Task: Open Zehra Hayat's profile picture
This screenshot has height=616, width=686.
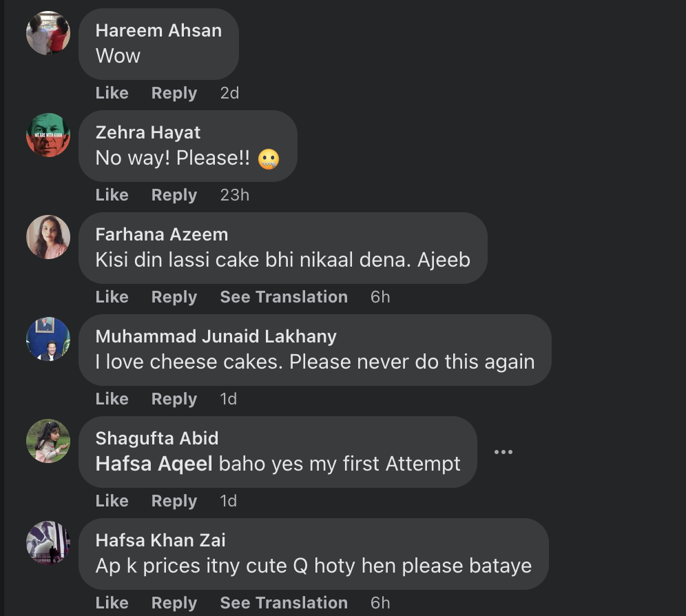Action: [x=48, y=135]
